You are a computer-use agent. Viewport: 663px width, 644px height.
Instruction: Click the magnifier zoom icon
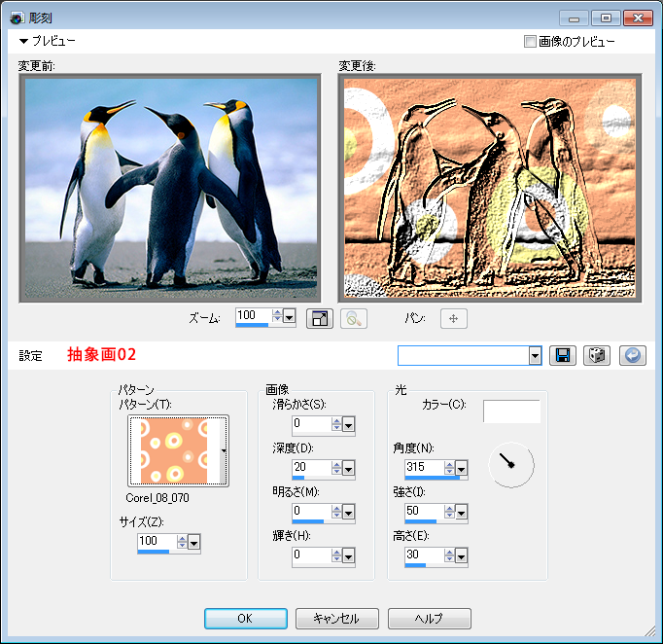353,318
